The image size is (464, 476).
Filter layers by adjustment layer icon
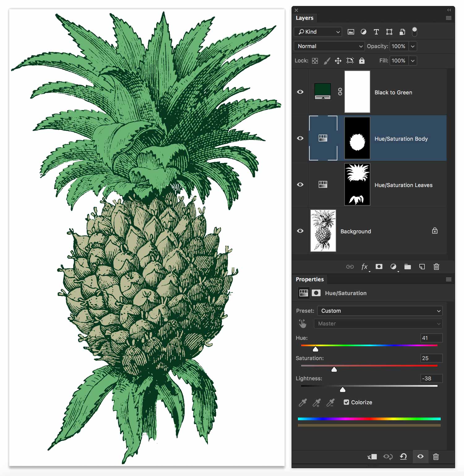pos(363,32)
